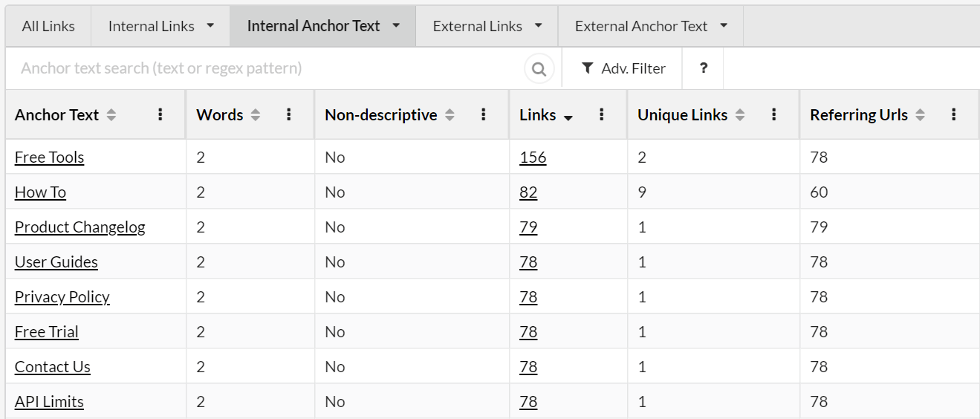Open Words column three-dot menu
This screenshot has width=980, height=419.
[x=290, y=114]
